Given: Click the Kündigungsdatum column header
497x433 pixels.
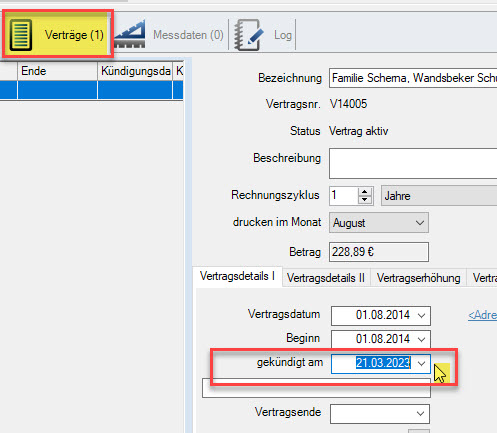Looking at the screenshot, I should [x=135, y=71].
